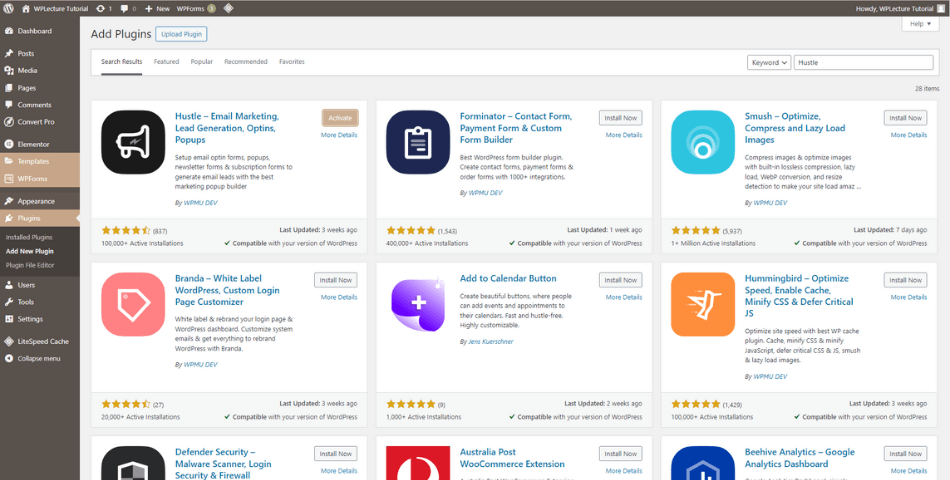Install the Branda plugin
The image size is (950, 480).
tap(336, 280)
